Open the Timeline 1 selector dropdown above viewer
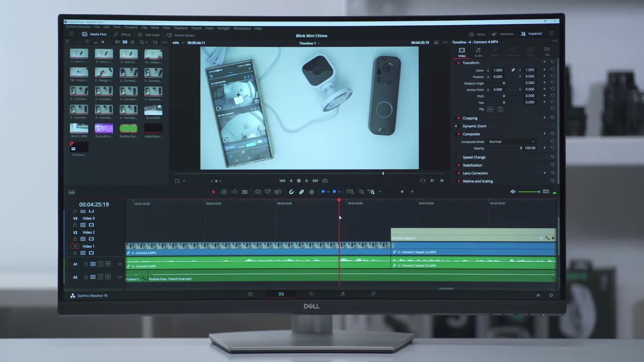 point(309,43)
